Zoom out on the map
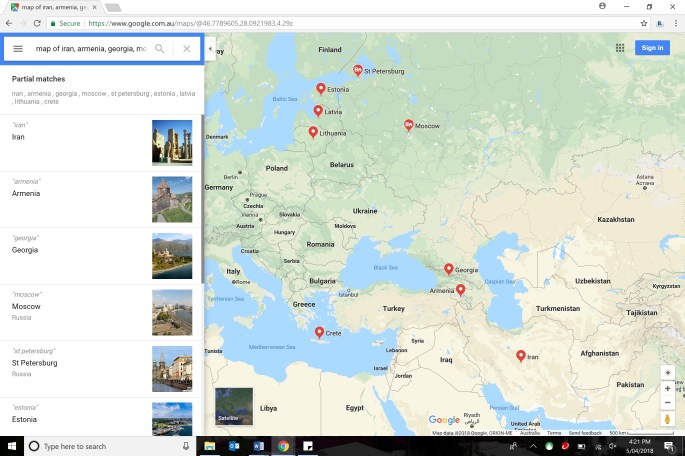Viewport: 685px width, 456px height. click(667, 403)
